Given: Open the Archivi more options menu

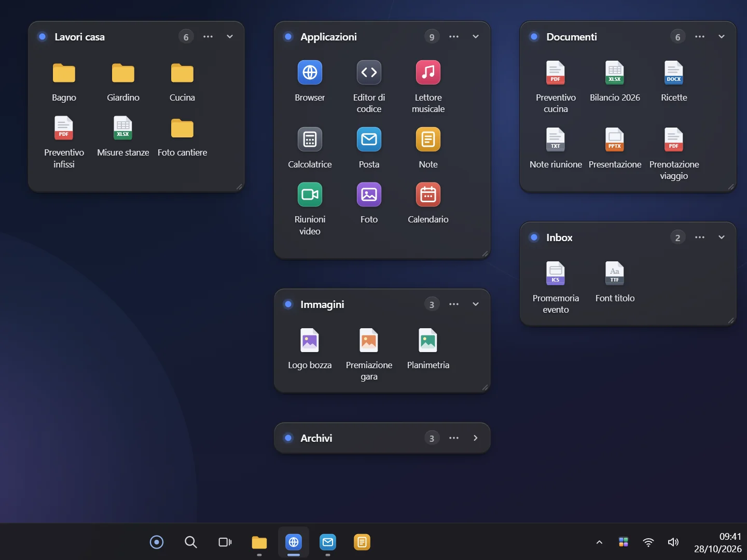Looking at the screenshot, I should click(x=454, y=438).
